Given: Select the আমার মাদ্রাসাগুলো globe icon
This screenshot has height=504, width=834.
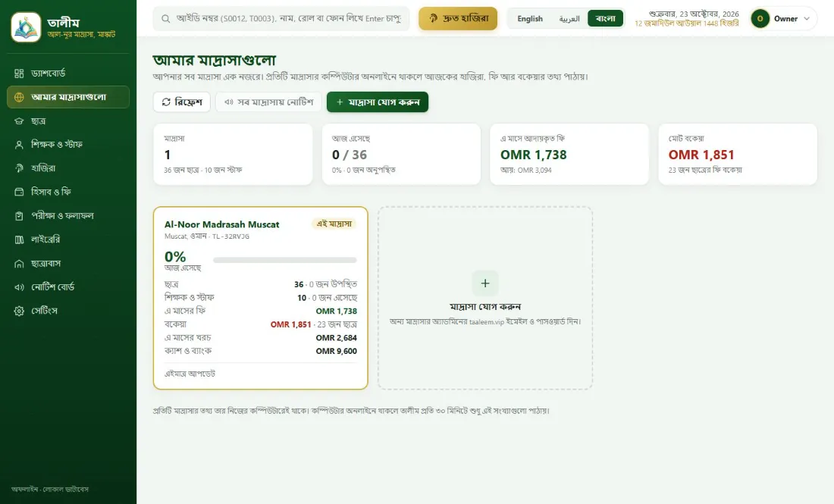Looking at the screenshot, I should [19, 97].
